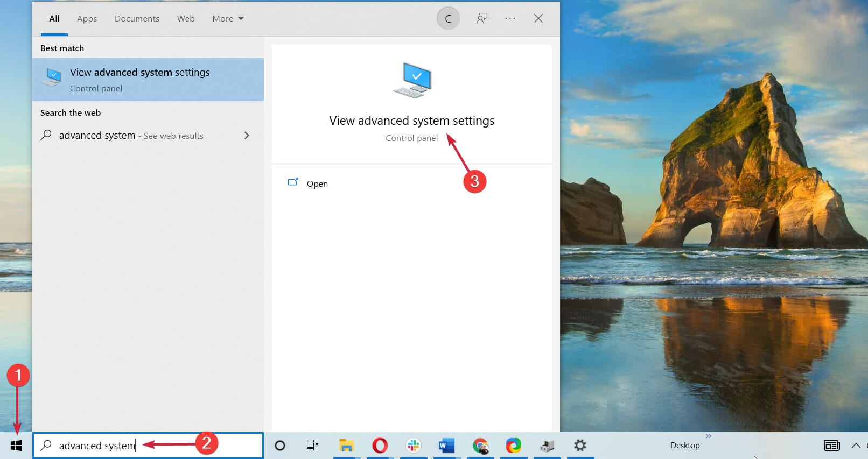The width and height of the screenshot is (868, 459).
Task: Expand the Desktop toolbar chevron
Action: 709,436
